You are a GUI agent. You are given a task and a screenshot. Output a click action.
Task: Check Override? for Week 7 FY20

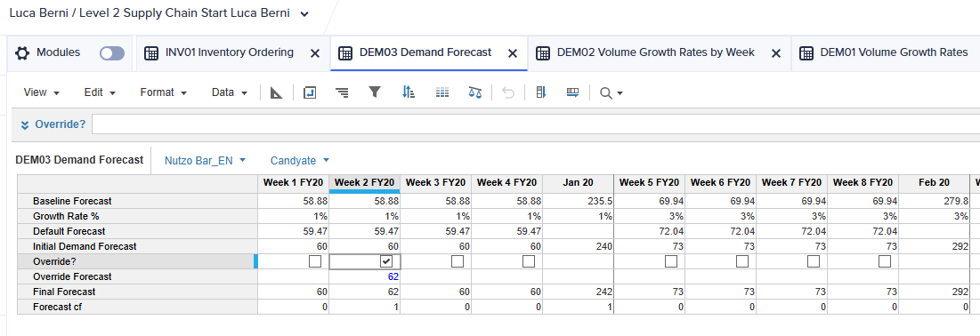pos(814,261)
